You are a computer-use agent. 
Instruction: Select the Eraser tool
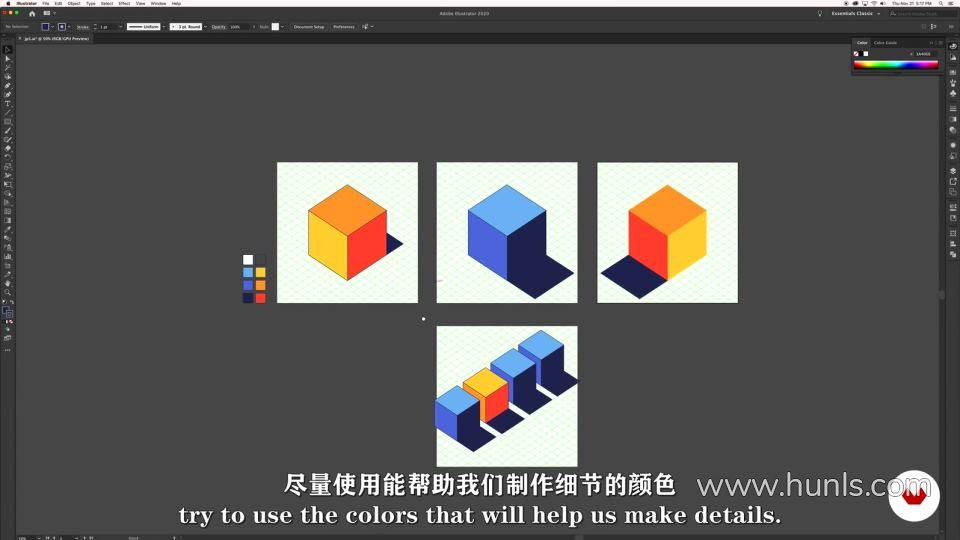(x=7, y=148)
